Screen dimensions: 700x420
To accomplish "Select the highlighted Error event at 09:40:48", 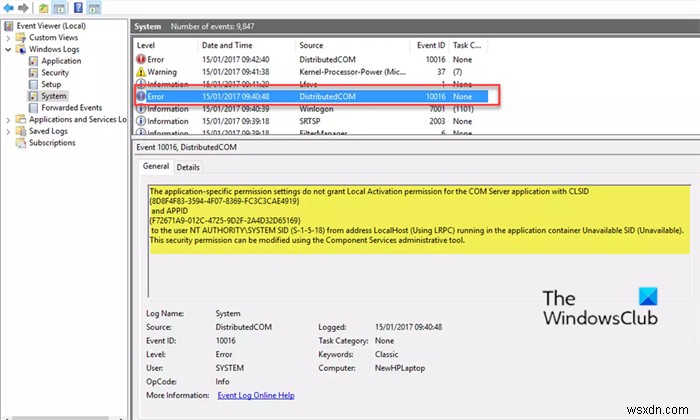I will [311, 96].
